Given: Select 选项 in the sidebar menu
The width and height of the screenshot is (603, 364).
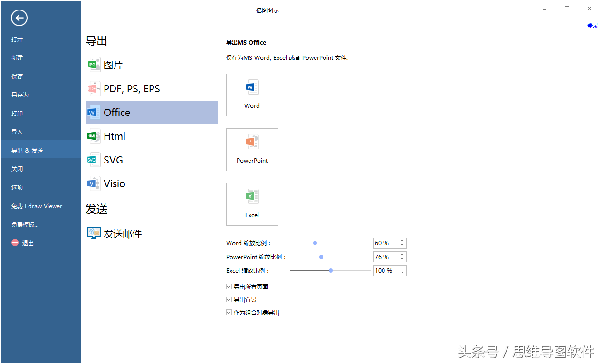Looking at the screenshot, I should click(x=17, y=187).
